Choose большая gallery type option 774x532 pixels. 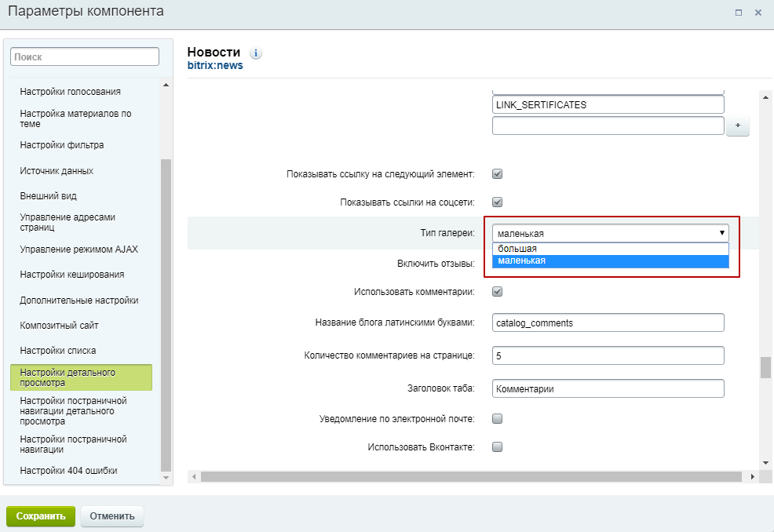610,249
